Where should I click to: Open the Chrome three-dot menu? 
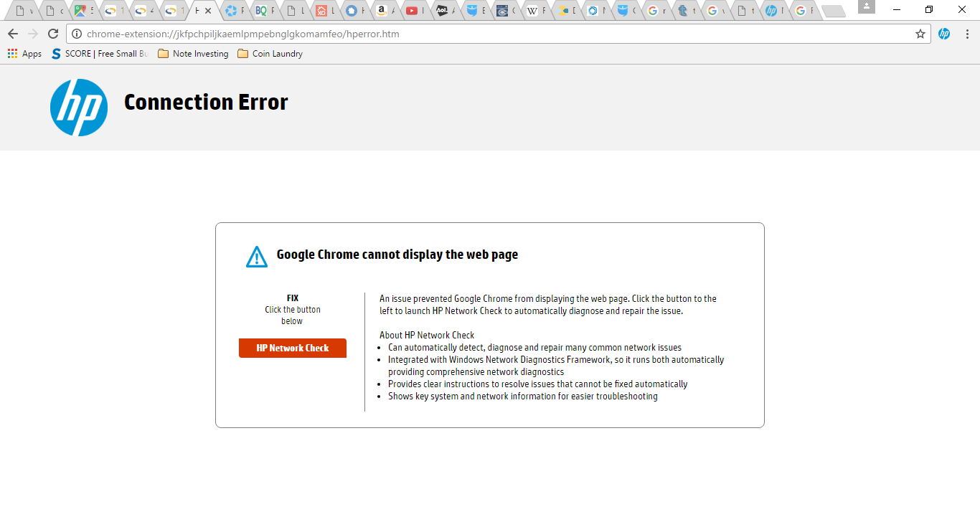[966, 34]
